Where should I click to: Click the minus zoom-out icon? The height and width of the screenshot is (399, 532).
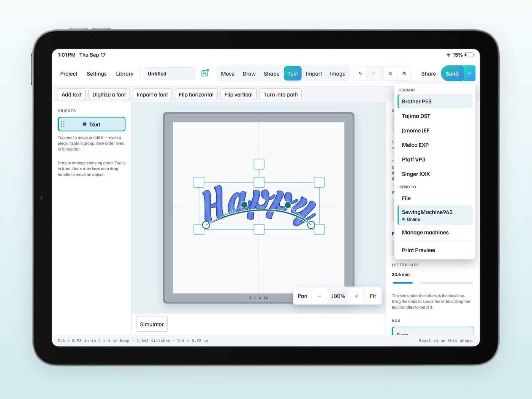(320, 296)
